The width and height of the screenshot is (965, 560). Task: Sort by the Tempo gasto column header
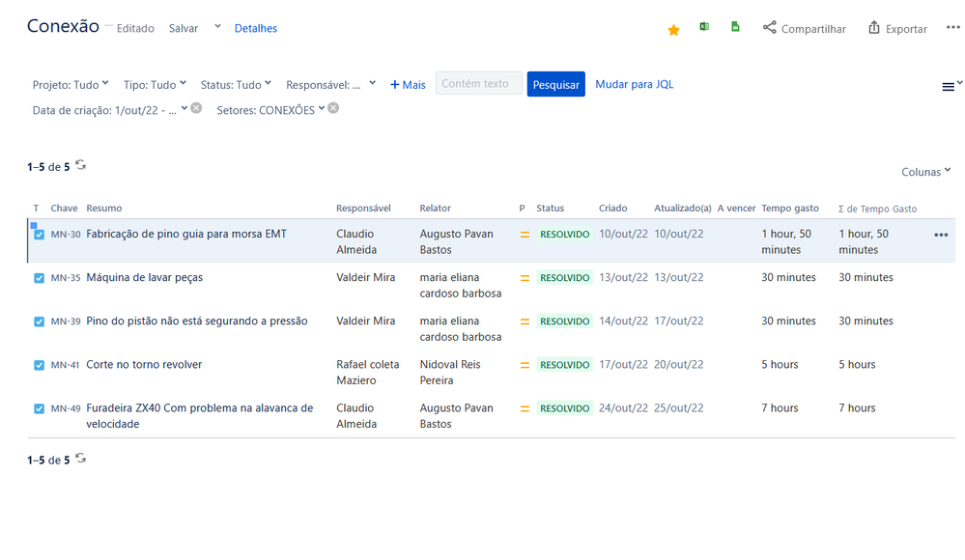(789, 208)
